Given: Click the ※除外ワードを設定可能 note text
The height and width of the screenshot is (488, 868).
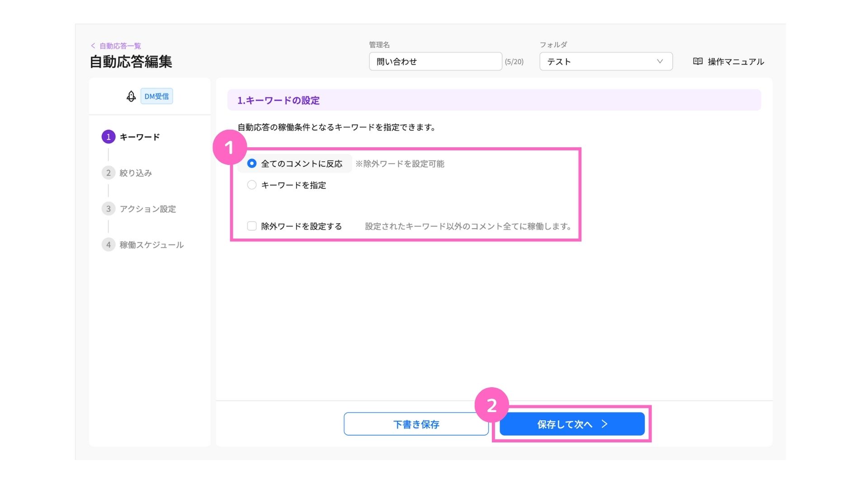Looking at the screenshot, I should [400, 164].
